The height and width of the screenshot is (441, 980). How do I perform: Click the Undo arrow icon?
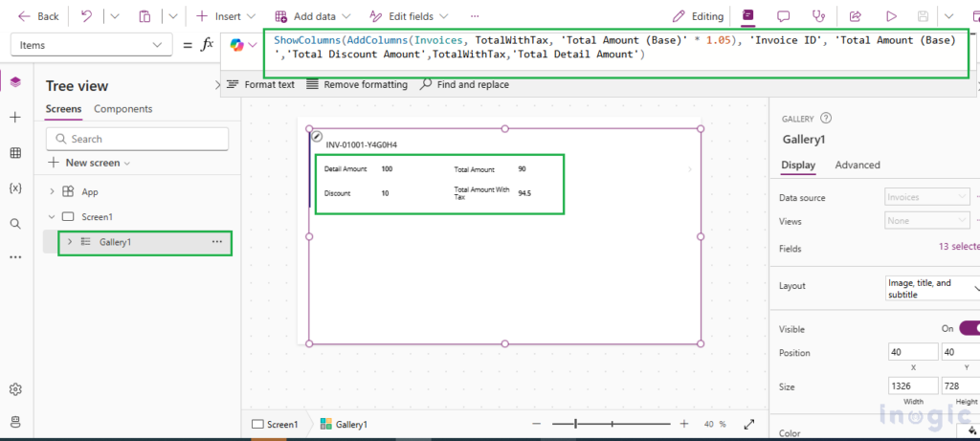pos(86,16)
